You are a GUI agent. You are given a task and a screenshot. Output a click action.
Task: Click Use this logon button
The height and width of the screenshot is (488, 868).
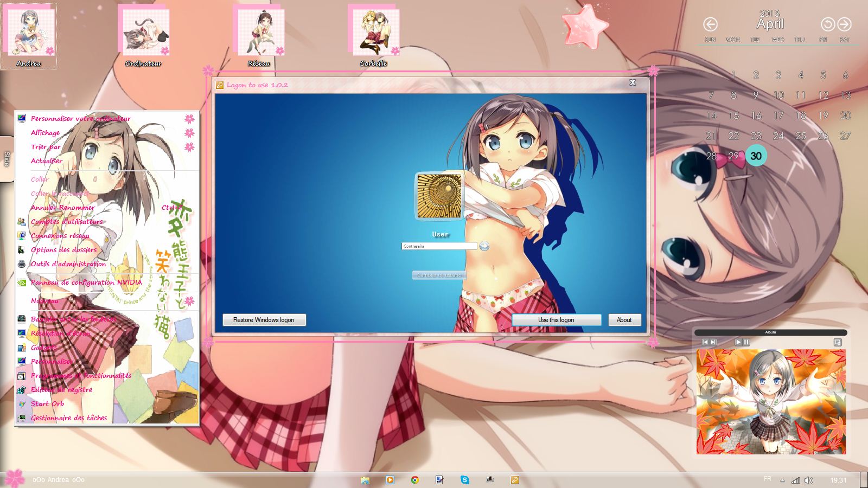pos(556,320)
